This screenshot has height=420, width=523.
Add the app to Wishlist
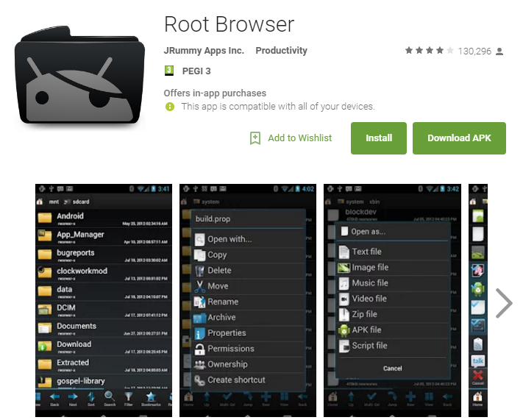(x=291, y=138)
